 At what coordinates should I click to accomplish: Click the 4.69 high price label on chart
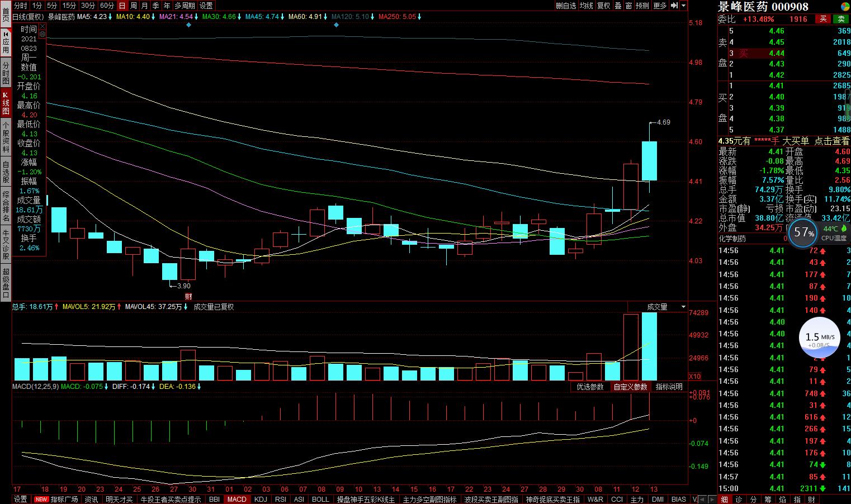(664, 122)
